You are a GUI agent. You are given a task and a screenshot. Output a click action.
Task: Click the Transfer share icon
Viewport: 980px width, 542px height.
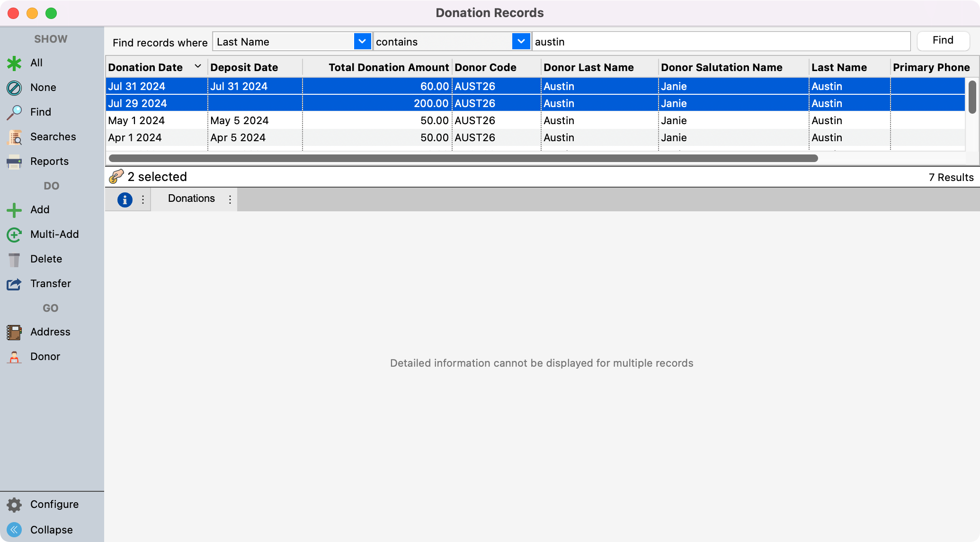point(14,284)
